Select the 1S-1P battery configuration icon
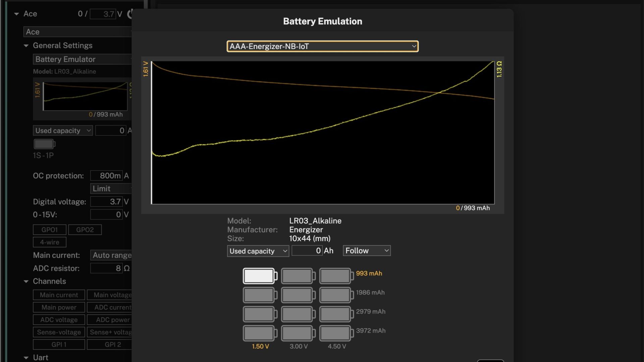 tap(259, 276)
